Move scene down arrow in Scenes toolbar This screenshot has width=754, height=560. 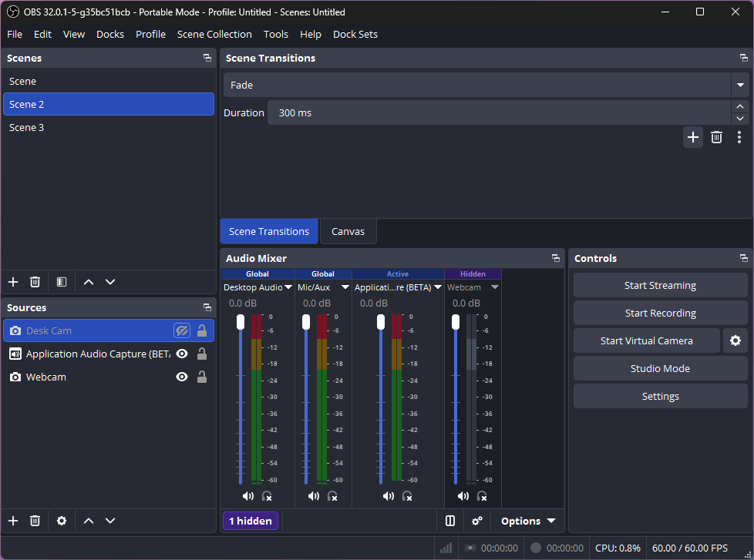(x=110, y=282)
